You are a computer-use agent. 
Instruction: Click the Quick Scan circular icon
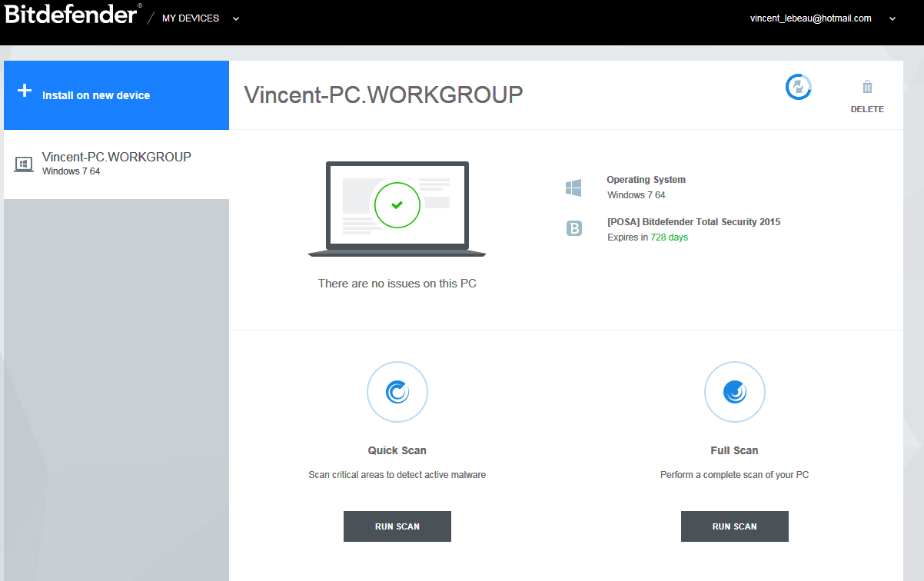click(x=397, y=392)
